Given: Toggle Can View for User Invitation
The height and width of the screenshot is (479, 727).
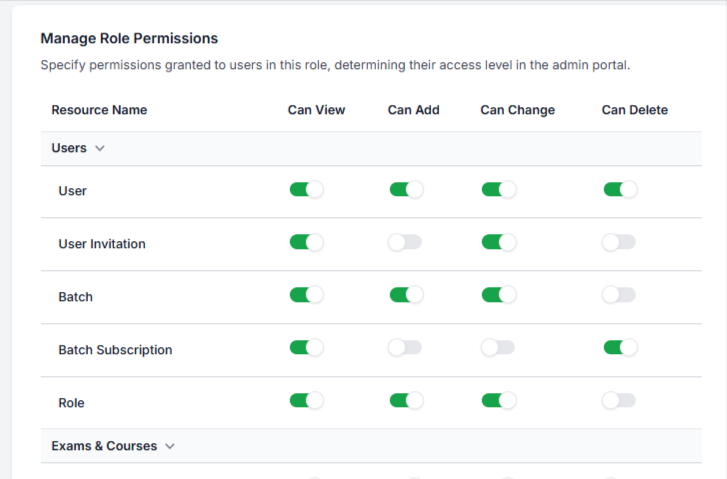Looking at the screenshot, I should 306,243.
